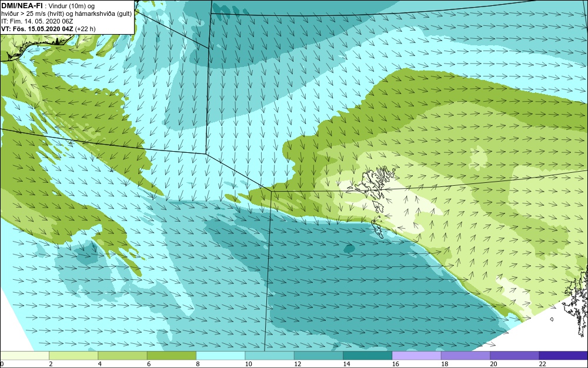Click the 12–14 m/s teal legend swatch

318,356
